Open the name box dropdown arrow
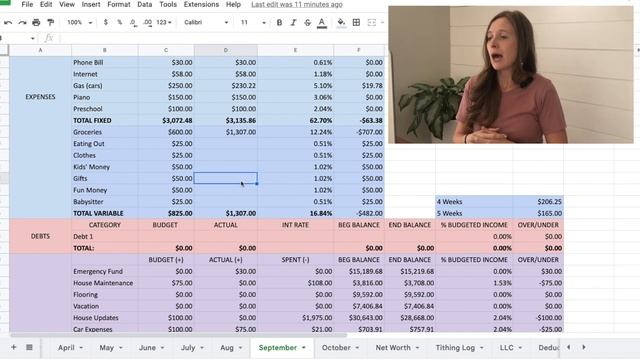This screenshot has height=360, width=640. tap(32, 38)
